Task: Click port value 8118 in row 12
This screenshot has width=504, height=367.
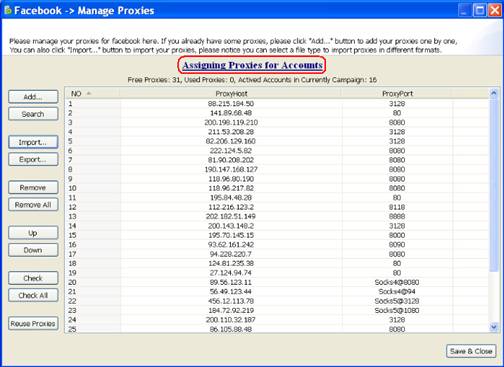Action: pos(397,207)
